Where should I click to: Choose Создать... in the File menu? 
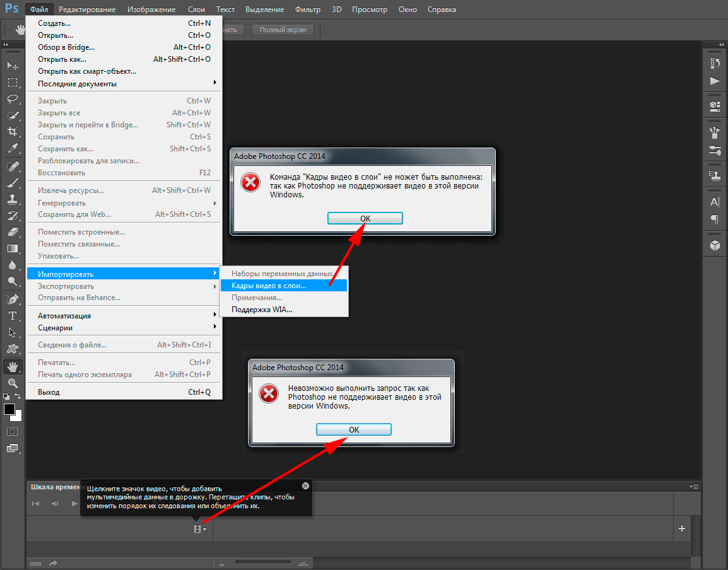(123, 23)
